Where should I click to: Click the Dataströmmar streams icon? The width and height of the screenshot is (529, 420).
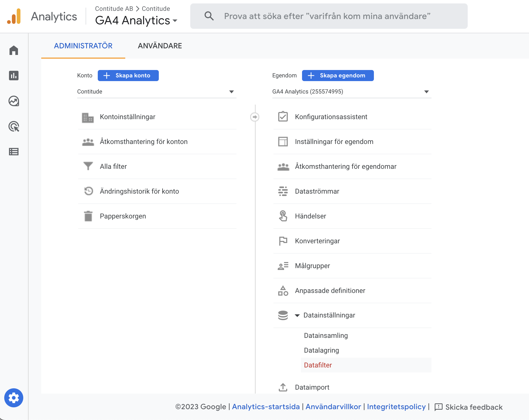tap(283, 191)
